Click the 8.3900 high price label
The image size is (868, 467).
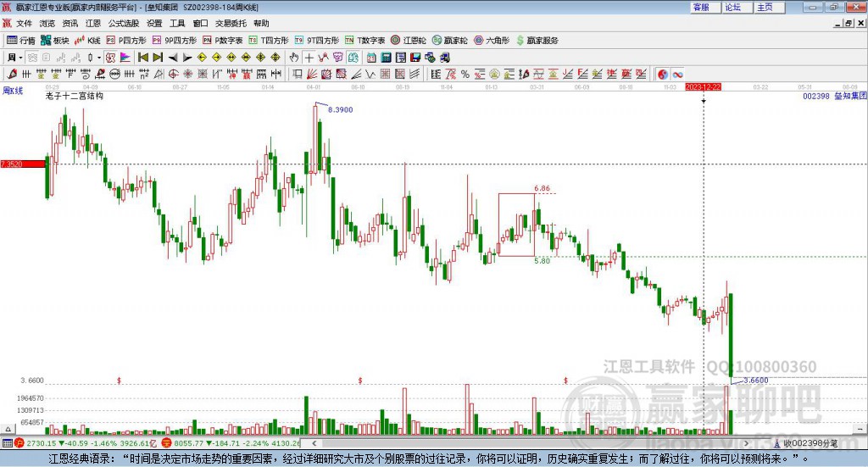tap(341, 109)
